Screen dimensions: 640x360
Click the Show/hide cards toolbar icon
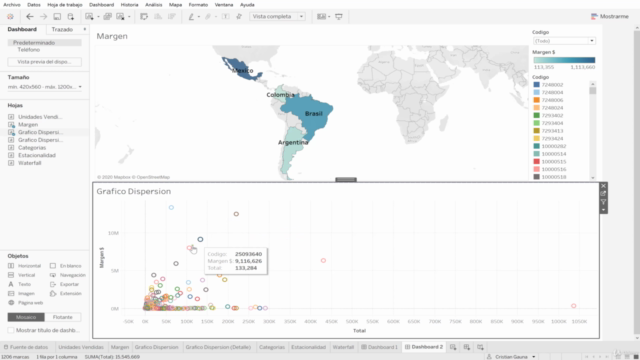point(322,17)
